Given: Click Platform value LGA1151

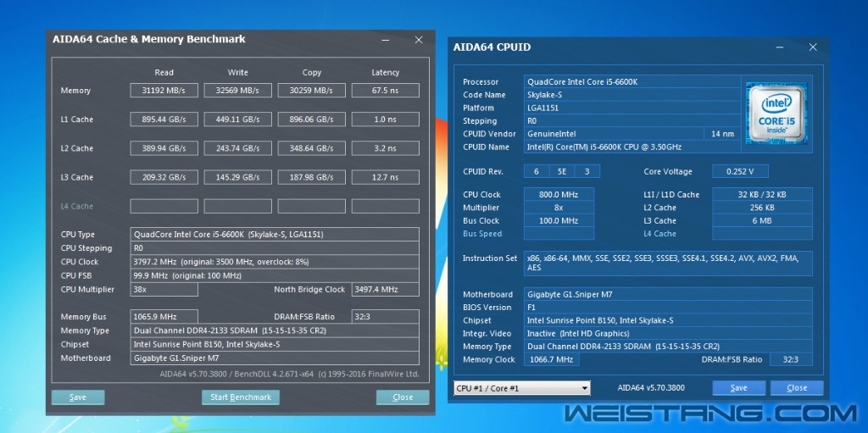Looking at the screenshot, I should 632,108.
